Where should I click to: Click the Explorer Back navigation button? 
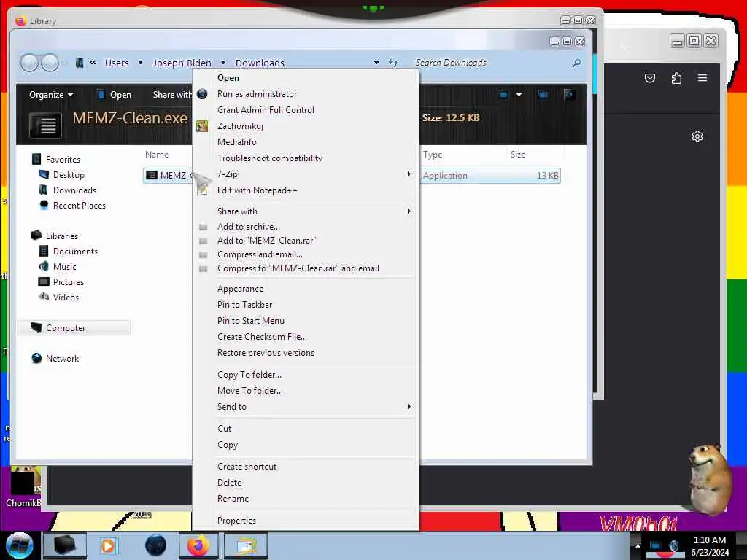point(29,63)
